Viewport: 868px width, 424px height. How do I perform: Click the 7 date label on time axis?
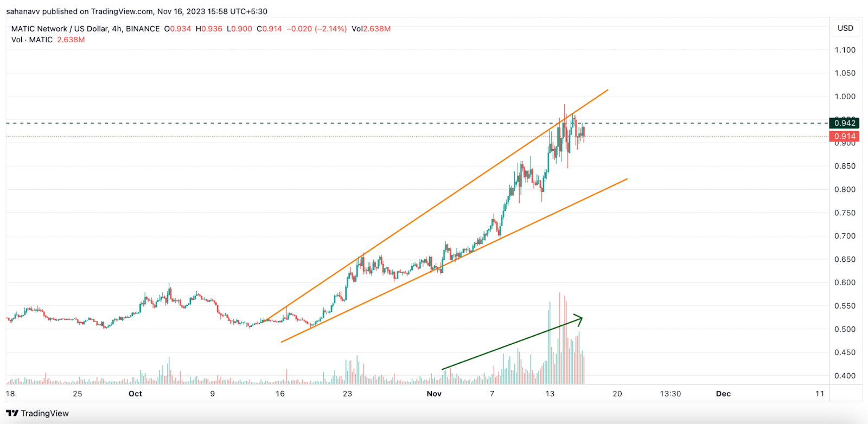[492, 394]
